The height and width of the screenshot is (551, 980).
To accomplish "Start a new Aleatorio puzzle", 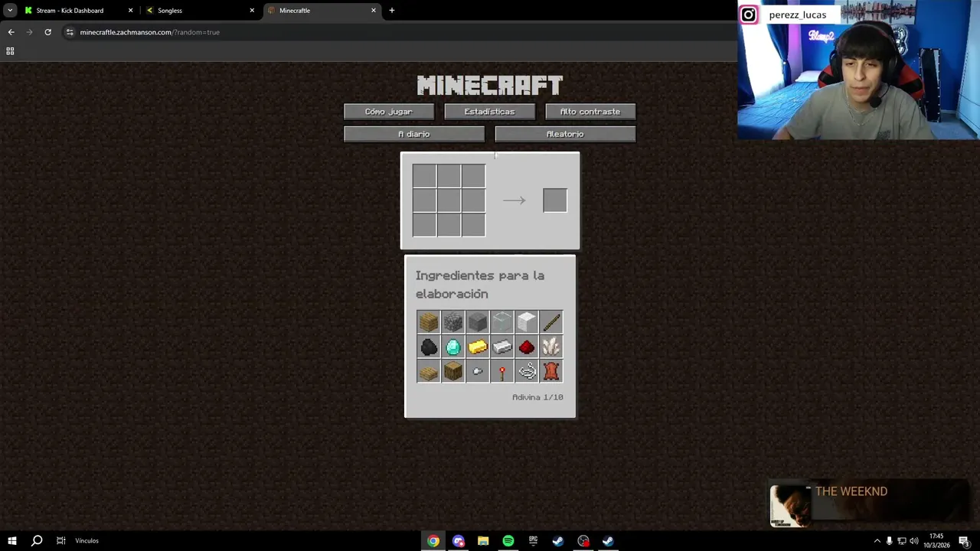I will click(565, 134).
